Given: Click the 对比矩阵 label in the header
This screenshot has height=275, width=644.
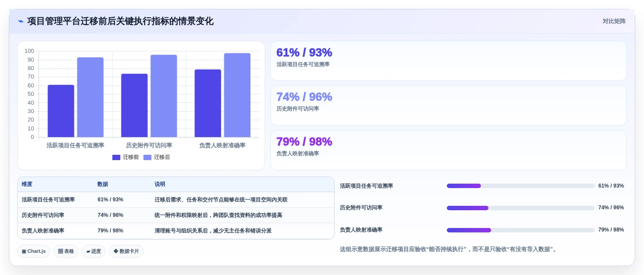Looking at the screenshot, I should [x=614, y=21].
